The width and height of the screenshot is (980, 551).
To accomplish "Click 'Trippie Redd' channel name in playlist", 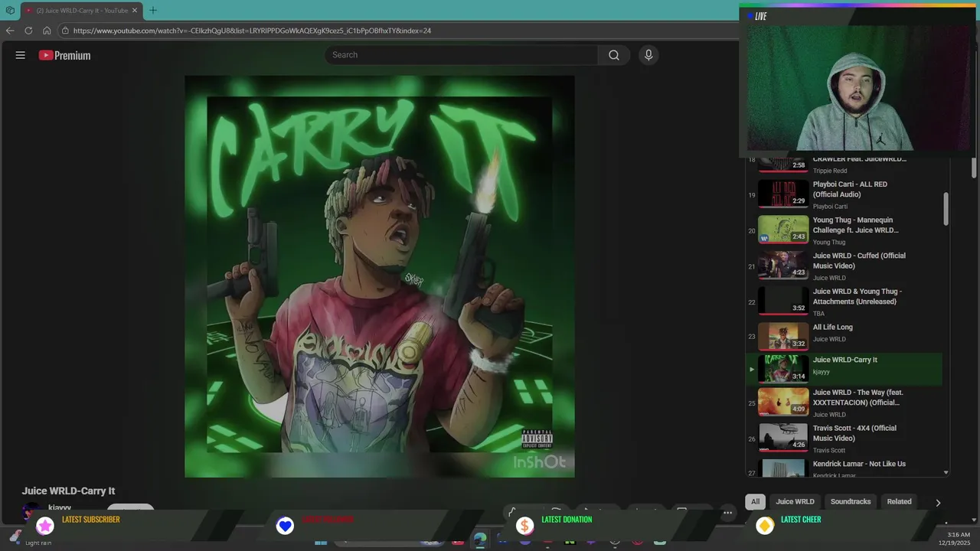I will 830,171.
